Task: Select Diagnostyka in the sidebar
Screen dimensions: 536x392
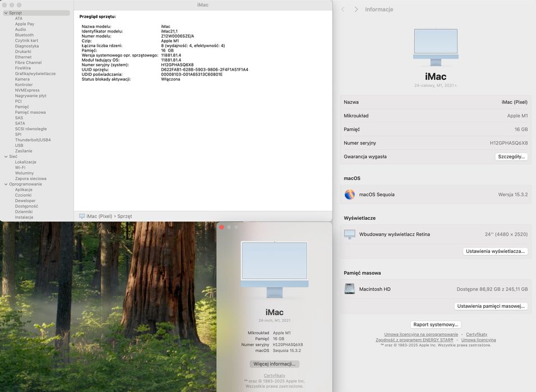Action: tap(27, 46)
